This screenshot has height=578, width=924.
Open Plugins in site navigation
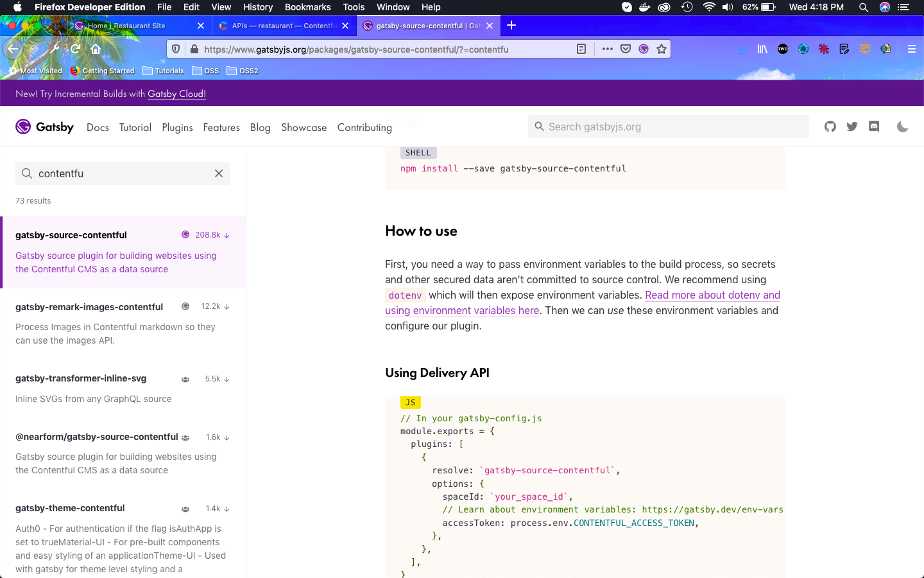(x=177, y=127)
